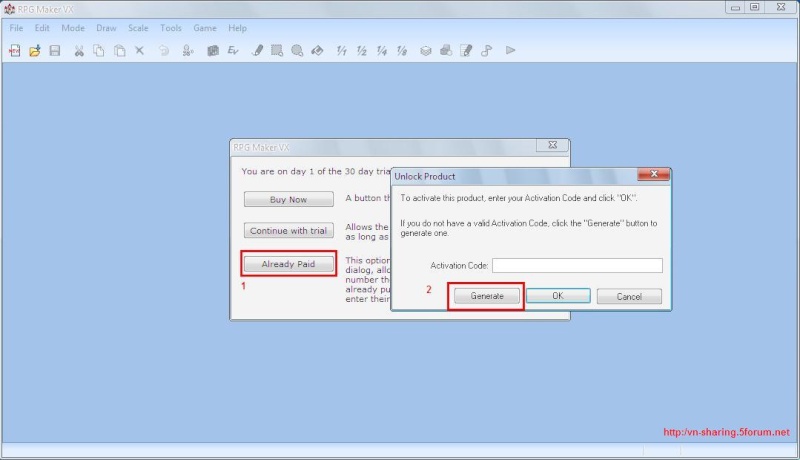Open the Sound Test music note icon
The width and height of the screenshot is (800, 460).
tap(486, 50)
